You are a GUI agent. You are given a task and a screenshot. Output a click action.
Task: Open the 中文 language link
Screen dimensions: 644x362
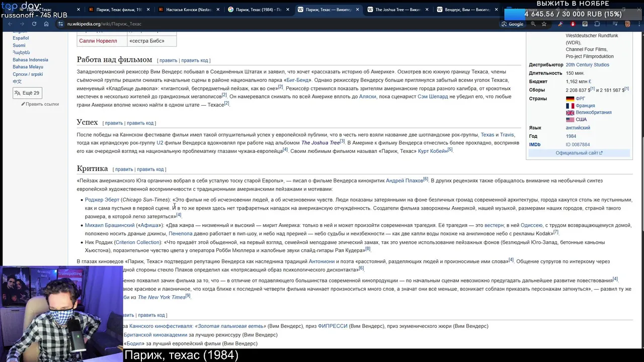click(x=17, y=81)
